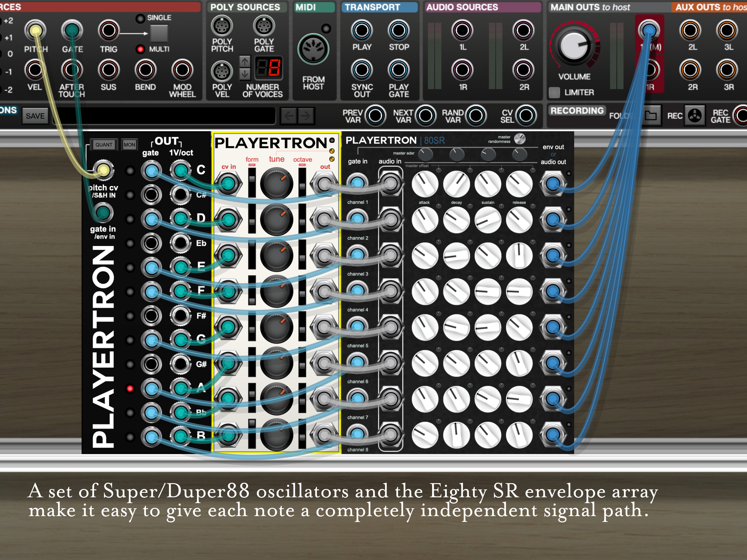Image resolution: width=747 pixels, height=560 pixels.
Task: Click the Sync Out jack
Action: pyautogui.click(x=362, y=70)
